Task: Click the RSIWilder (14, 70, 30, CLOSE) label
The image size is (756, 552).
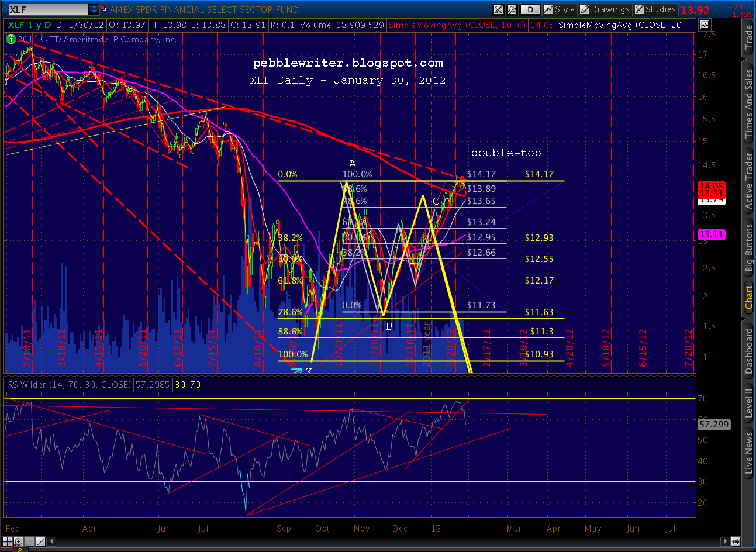Action: tap(69, 385)
